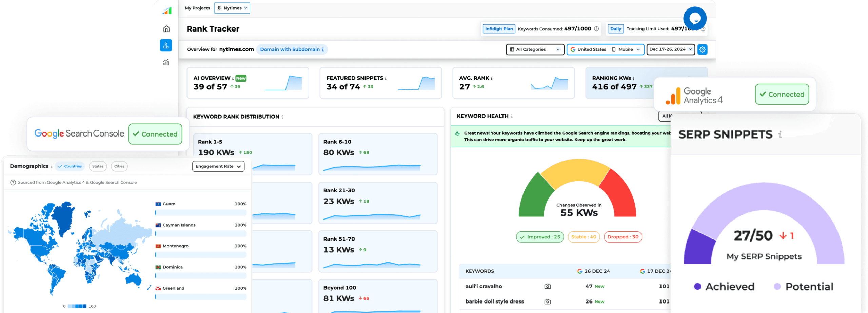Click the Rank 6-10 distribution card

[378, 154]
